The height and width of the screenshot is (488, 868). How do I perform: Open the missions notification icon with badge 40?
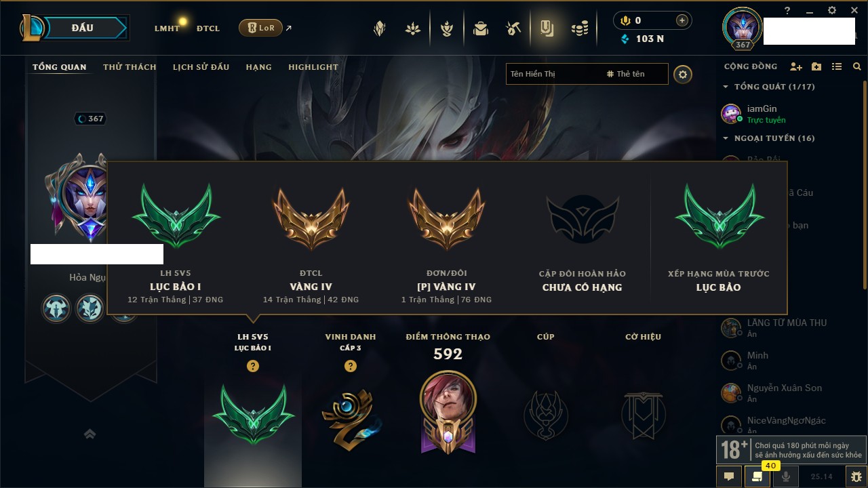pos(757,476)
